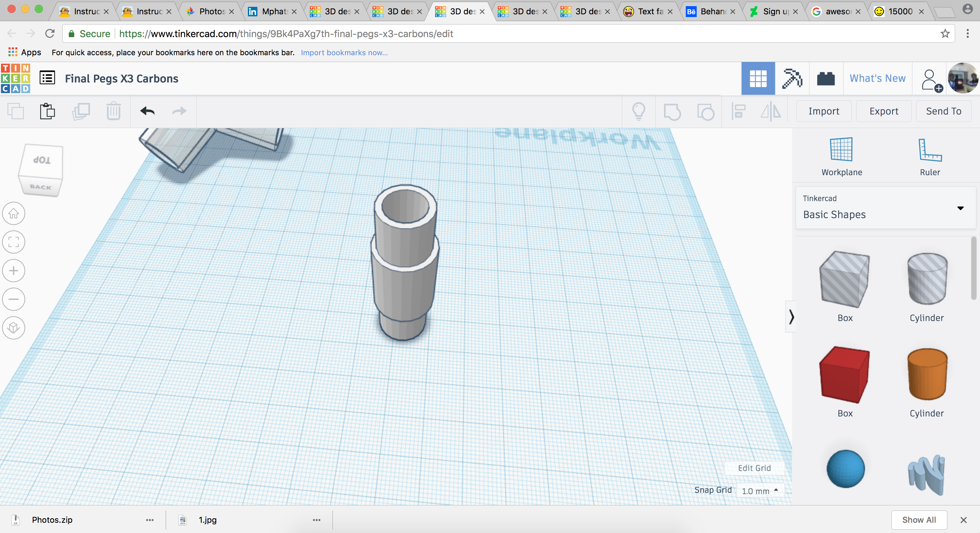Open the designs list menu icon
Viewport: 980px width, 533px height.
pyautogui.click(x=48, y=78)
